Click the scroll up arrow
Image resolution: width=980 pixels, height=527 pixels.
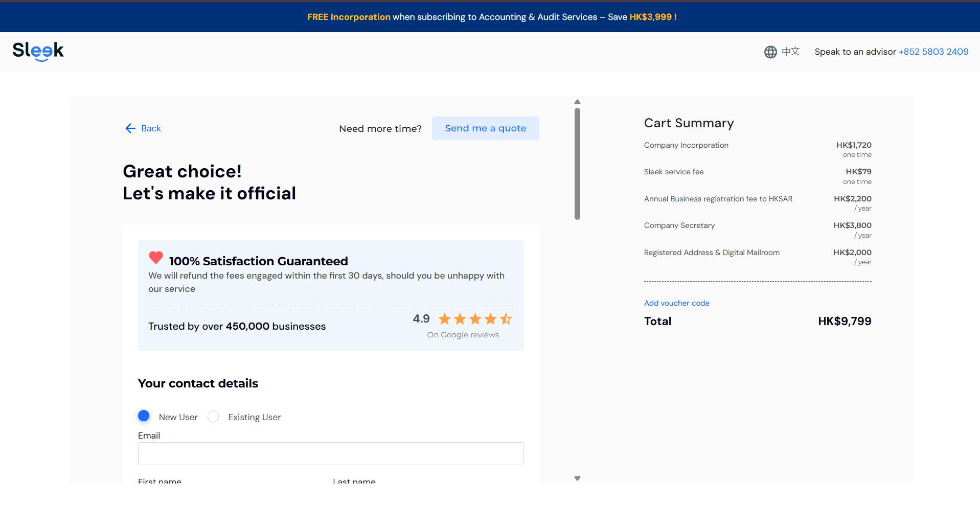coord(577,102)
